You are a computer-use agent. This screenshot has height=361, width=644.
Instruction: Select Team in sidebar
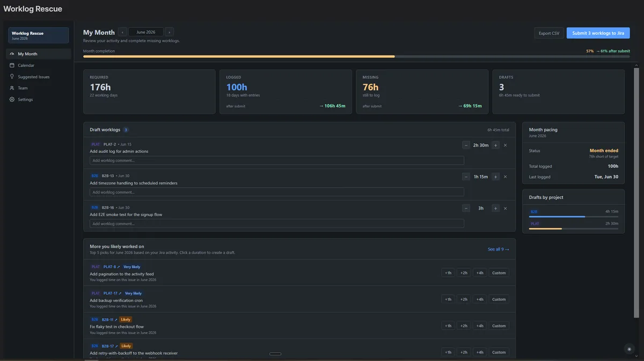tap(39, 88)
